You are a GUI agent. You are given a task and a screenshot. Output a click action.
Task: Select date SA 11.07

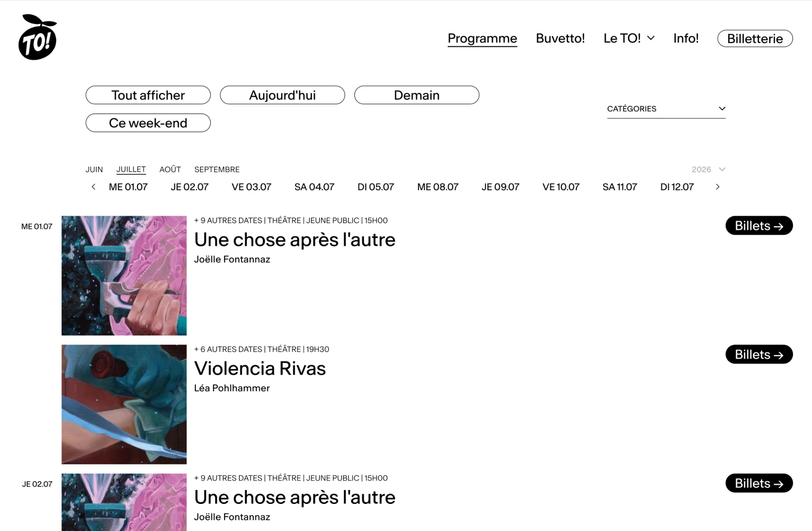coord(620,187)
